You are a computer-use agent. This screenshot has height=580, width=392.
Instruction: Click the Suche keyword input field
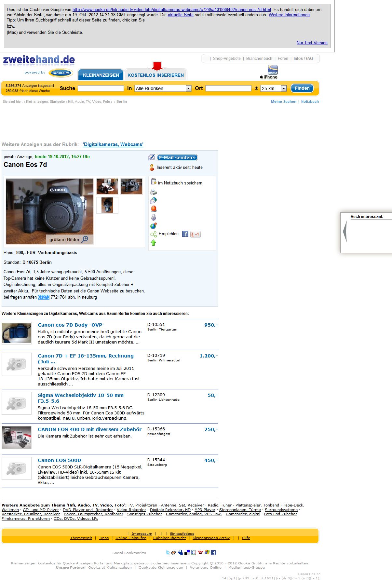[101, 88]
